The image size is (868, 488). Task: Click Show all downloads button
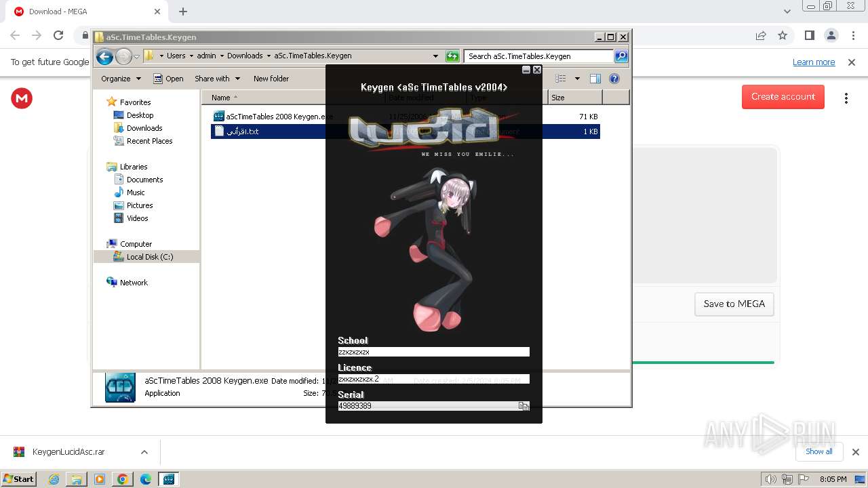pos(819,451)
